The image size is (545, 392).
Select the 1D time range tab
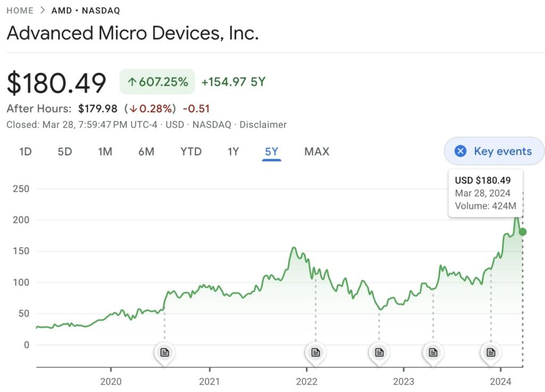tap(26, 152)
